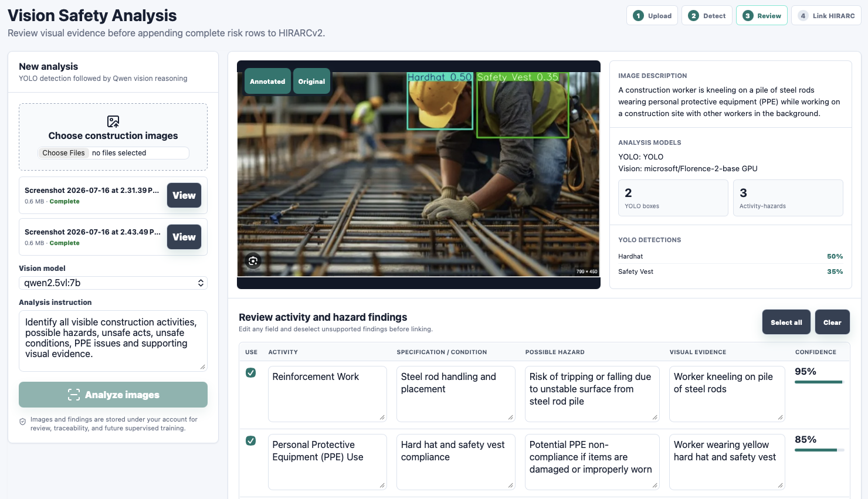The height and width of the screenshot is (499, 868).
Task: Click the Choose construction images drop area
Action: [x=113, y=137]
